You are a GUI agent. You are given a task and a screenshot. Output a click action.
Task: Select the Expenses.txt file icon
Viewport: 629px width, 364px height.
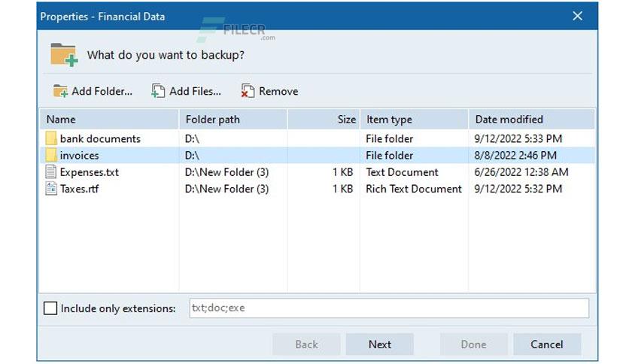point(51,172)
